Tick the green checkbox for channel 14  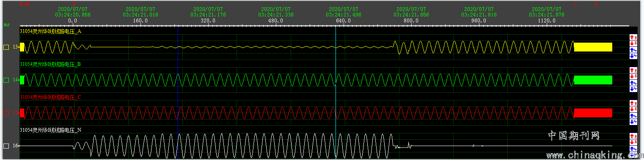(6, 80)
